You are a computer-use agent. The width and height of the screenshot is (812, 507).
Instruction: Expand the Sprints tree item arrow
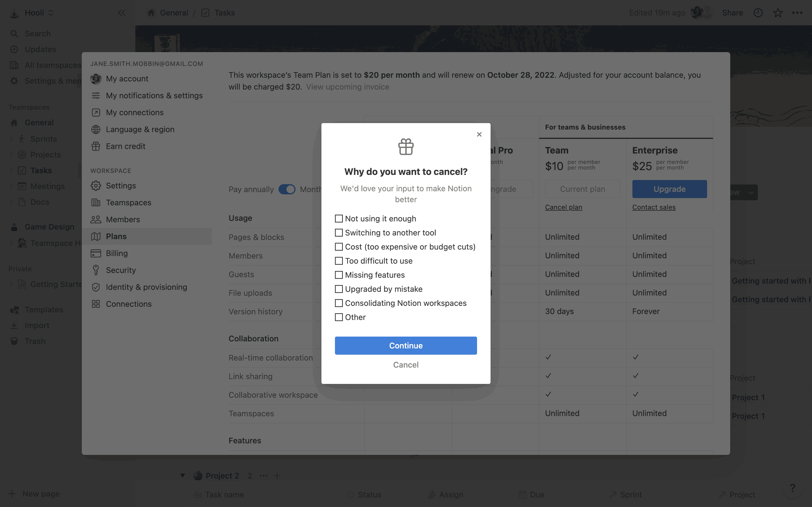(x=11, y=139)
